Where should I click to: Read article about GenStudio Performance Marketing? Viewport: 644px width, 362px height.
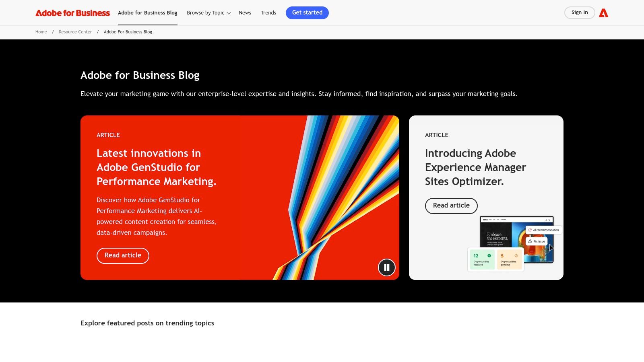[x=123, y=256]
